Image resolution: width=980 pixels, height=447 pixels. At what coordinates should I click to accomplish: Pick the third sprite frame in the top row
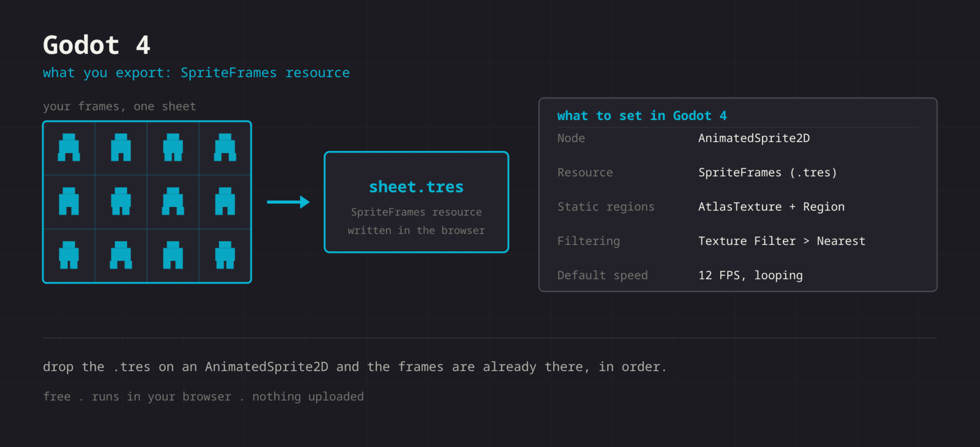(x=173, y=148)
